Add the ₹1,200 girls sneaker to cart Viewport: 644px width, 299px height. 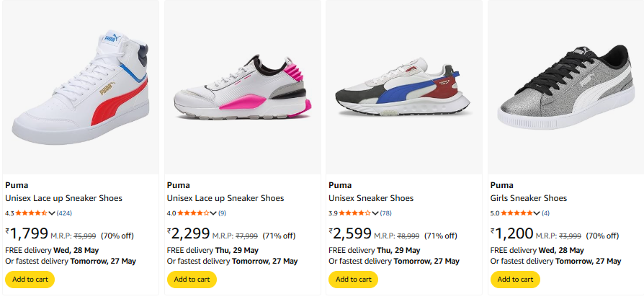pyautogui.click(x=515, y=280)
